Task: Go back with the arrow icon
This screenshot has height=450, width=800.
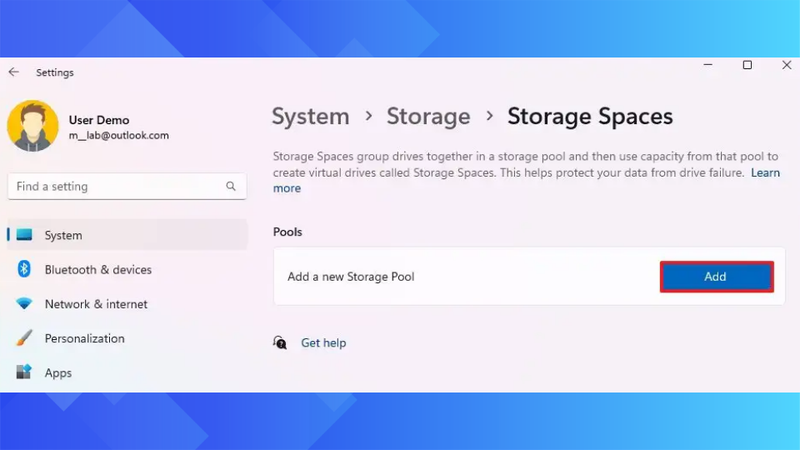Action: pyautogui.click(x=14, y=72)
